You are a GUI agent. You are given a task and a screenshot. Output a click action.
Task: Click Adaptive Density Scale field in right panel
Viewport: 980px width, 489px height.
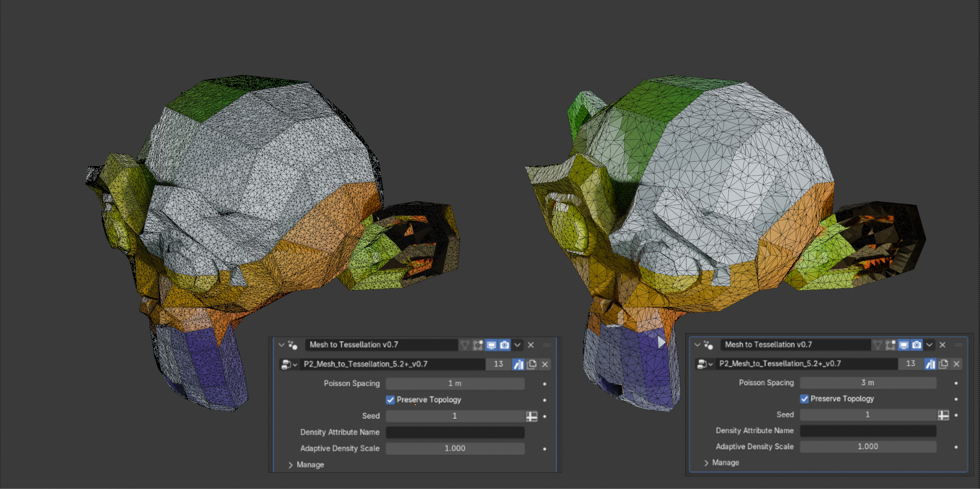click(868, 447)
